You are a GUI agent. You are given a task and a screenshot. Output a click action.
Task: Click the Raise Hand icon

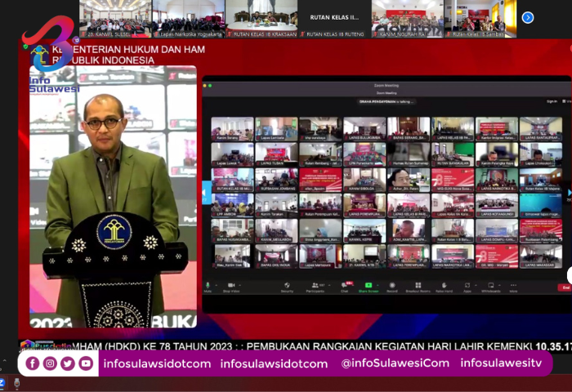click(x=444, y=286)
